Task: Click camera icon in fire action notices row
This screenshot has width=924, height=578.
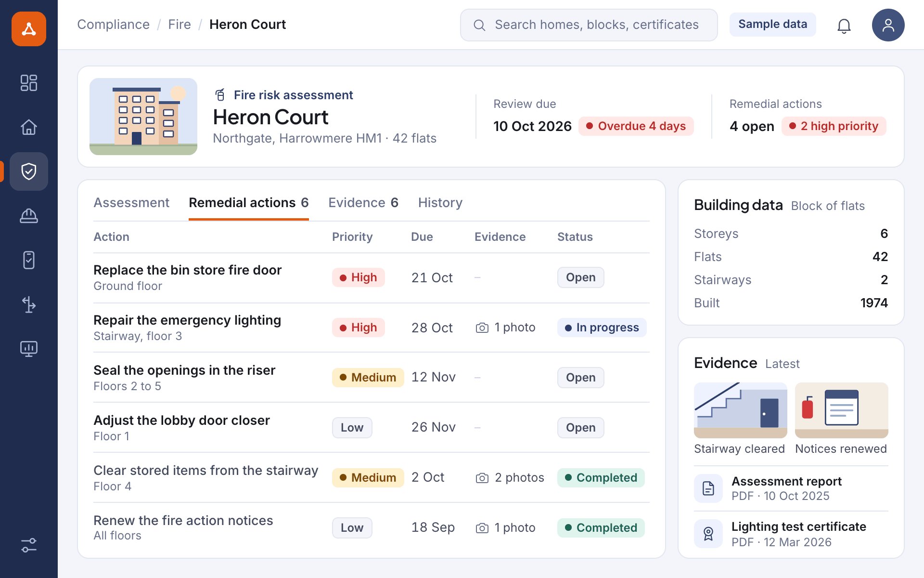Action: 482,528
